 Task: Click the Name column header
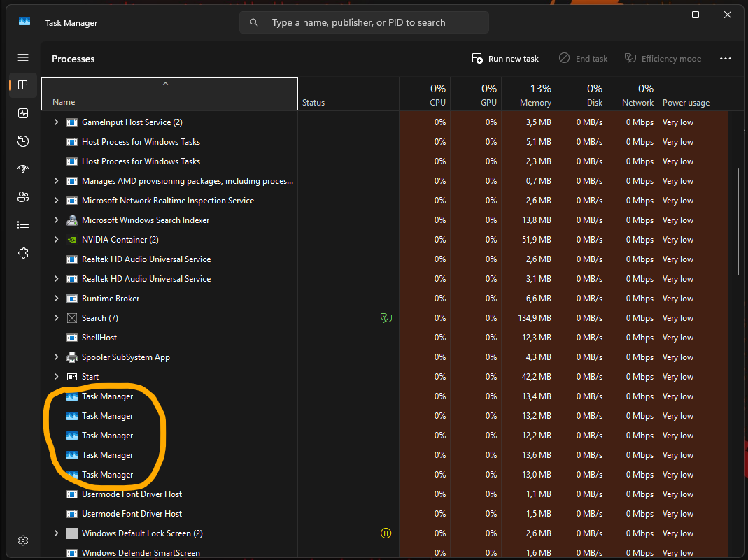pos(169,94)
